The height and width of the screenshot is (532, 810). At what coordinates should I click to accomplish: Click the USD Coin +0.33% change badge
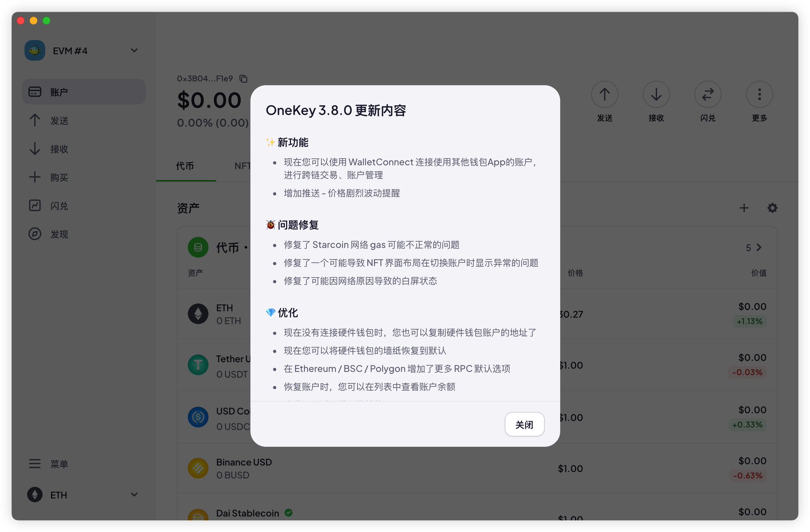coord(747,425)
